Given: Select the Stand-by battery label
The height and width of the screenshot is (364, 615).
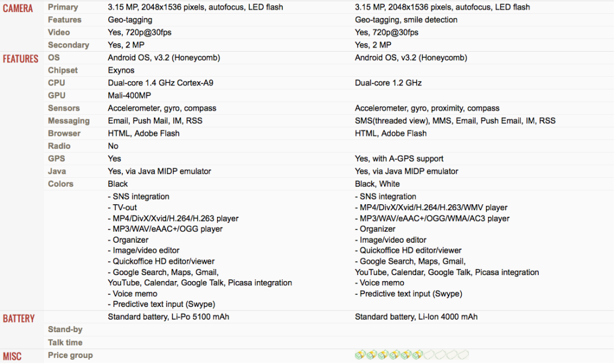Looking at the screenshot, I should coord(65,330).
